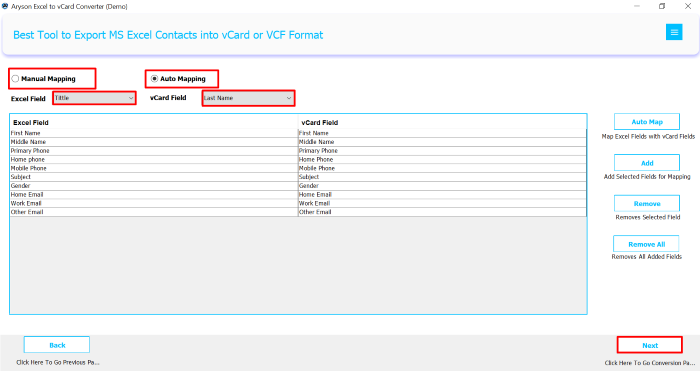The height and width of the screenshot is (371, 700).
Task: Select the 'Gender' Excel Field cell
Action: (154, 186)
